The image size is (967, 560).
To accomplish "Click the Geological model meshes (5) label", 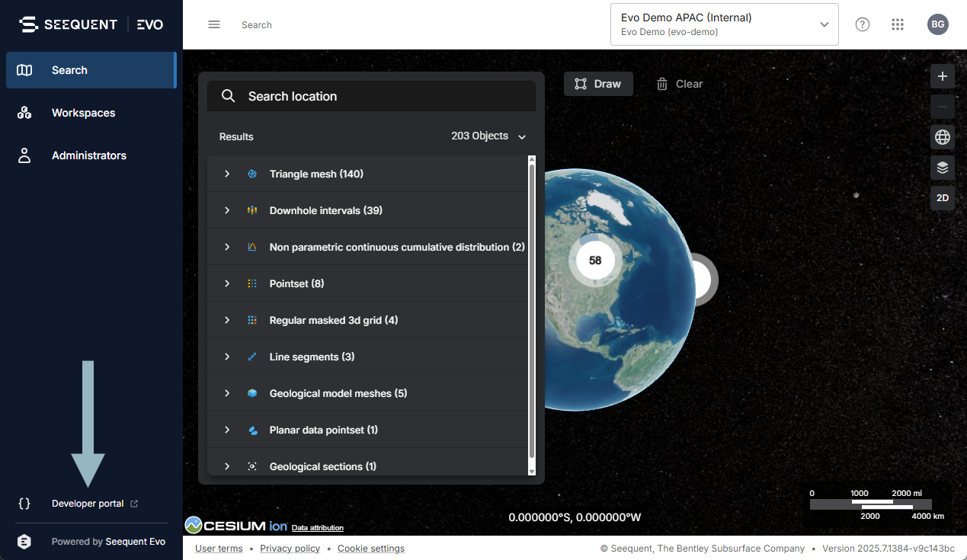I will pos(338,393).
